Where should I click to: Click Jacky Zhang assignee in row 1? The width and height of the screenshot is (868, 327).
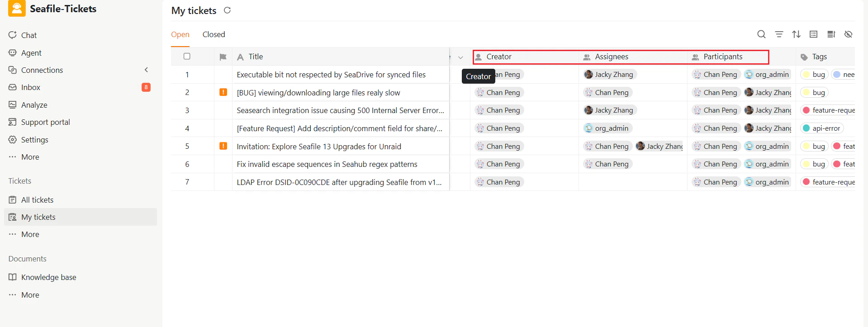tap(610, 74)
